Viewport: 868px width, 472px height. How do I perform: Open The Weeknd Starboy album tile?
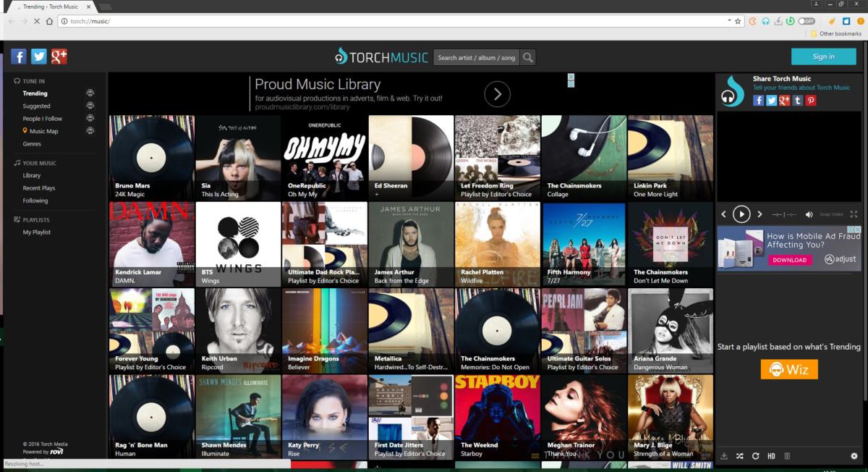tap(498, 417)
